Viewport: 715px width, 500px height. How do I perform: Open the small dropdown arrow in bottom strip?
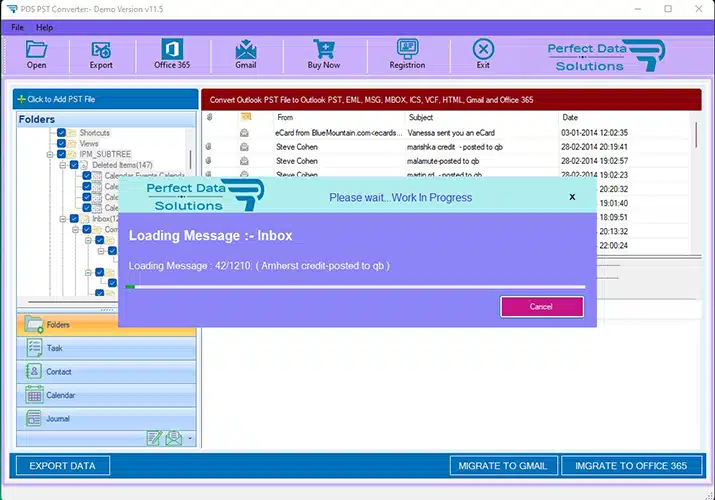point(190,439)
